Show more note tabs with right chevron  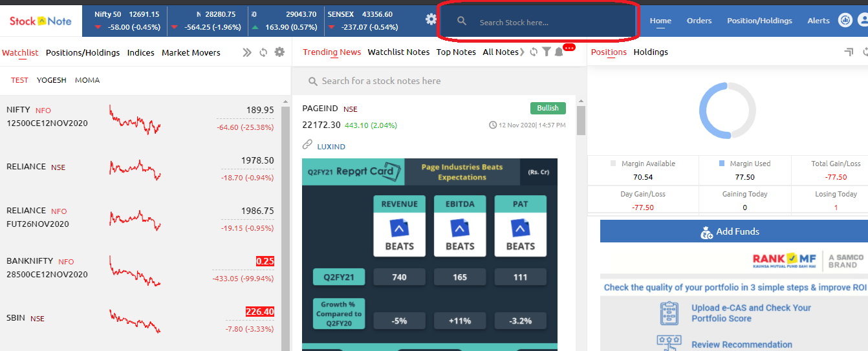tap(522, 52)
